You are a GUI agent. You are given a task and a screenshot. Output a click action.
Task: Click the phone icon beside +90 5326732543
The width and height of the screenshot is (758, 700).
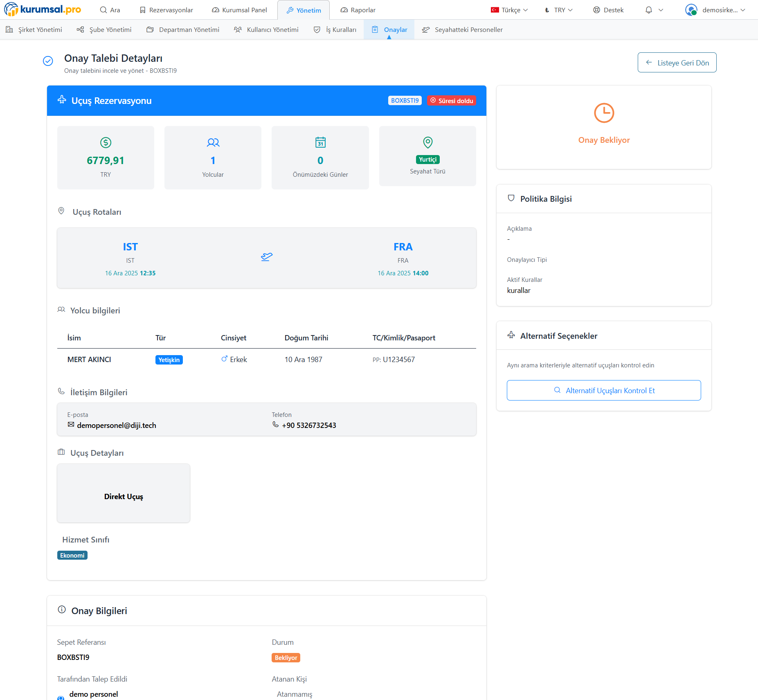tap(276, 425)
